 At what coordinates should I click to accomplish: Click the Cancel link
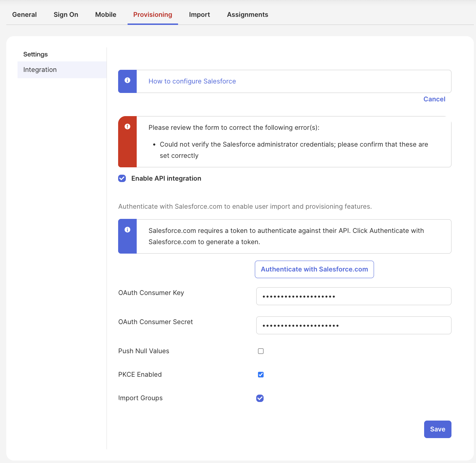(434, 99)
